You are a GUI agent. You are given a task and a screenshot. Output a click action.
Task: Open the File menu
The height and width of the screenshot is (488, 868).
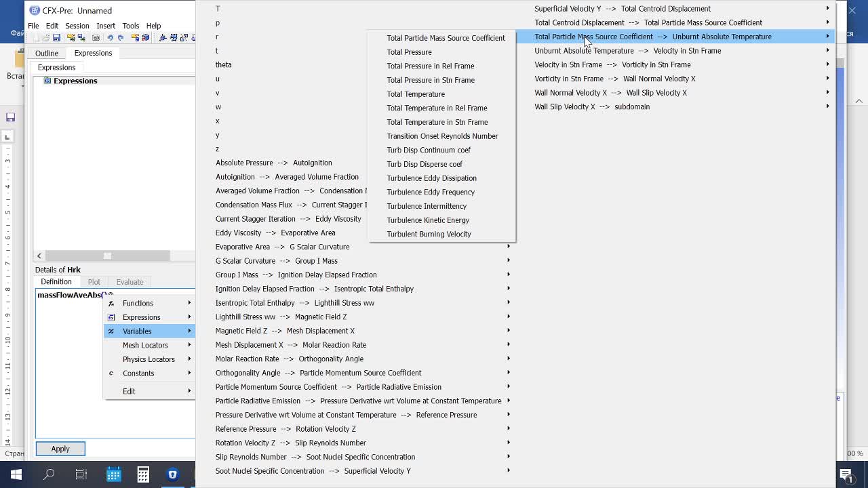pos(33,26)
